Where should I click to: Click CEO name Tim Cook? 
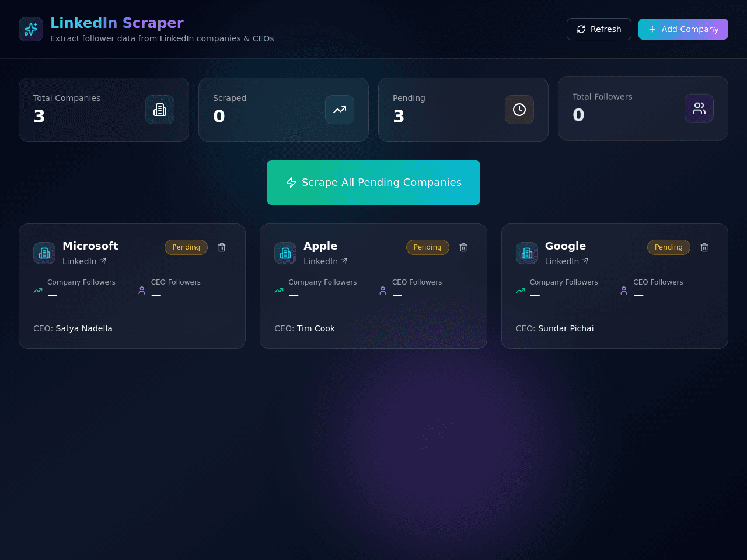(x=316, y=328)
